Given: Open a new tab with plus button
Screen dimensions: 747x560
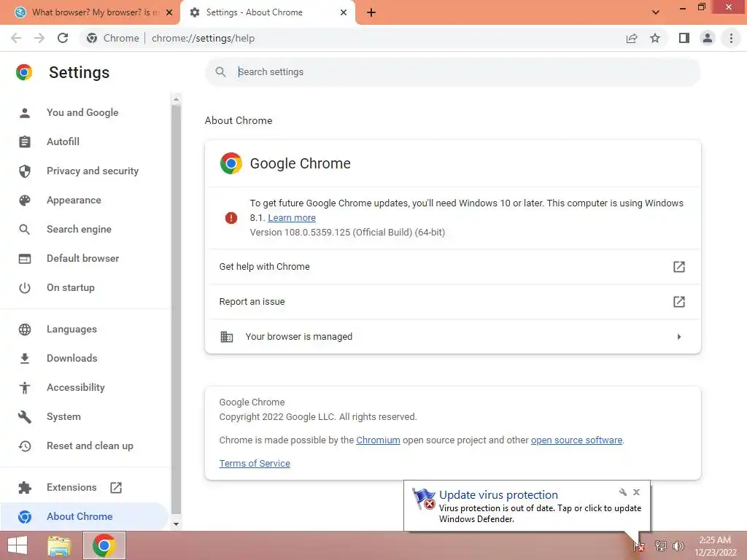Looking at the screenshot, I should pos(371,12).
